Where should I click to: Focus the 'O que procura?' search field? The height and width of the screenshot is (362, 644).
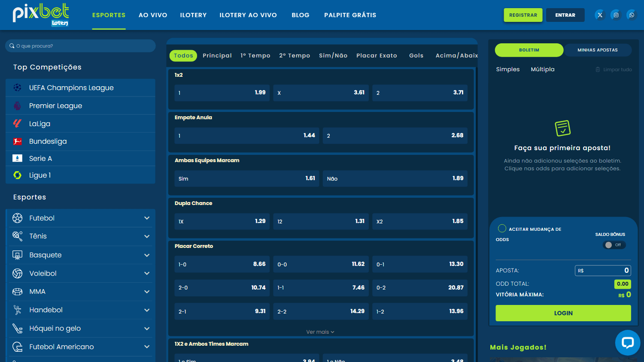[80, 46]
